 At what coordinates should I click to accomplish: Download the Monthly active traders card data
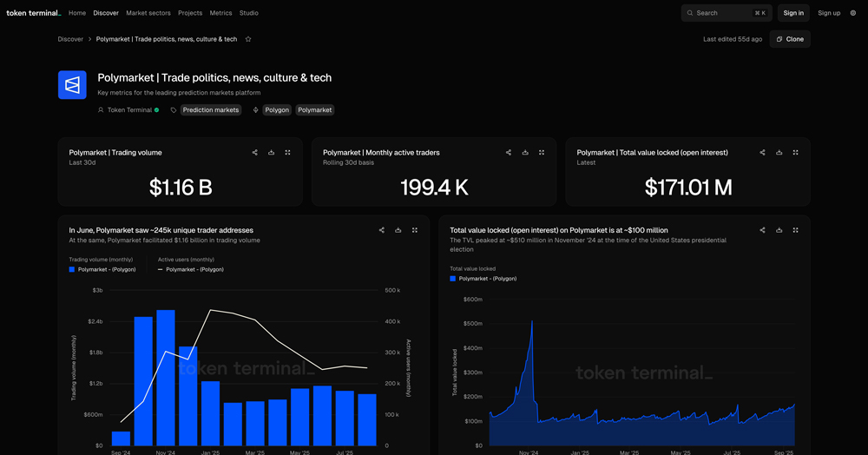coord(525,153)
